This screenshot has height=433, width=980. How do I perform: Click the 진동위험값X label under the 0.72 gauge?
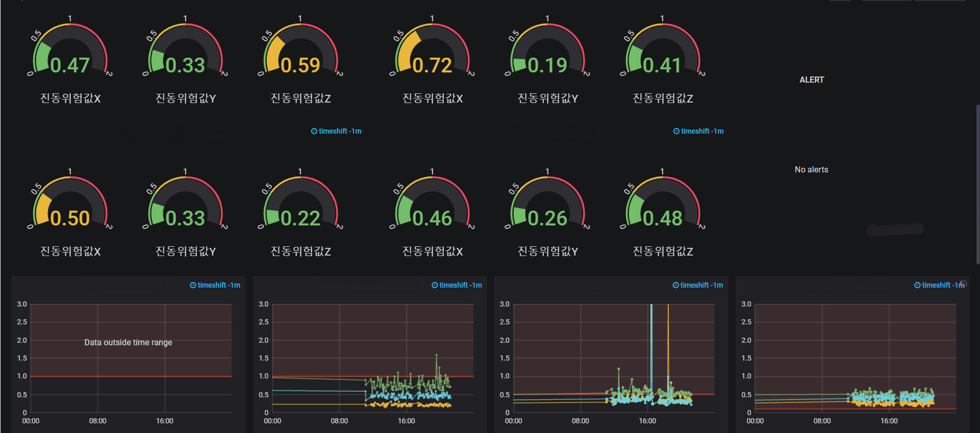click(x=433, y=98)
